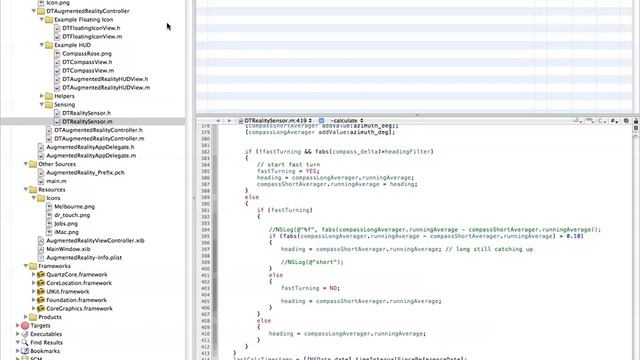This screenshot has height=360, width=640.
Task: Toggle the editor lock icon
Action: click(636, 121)
